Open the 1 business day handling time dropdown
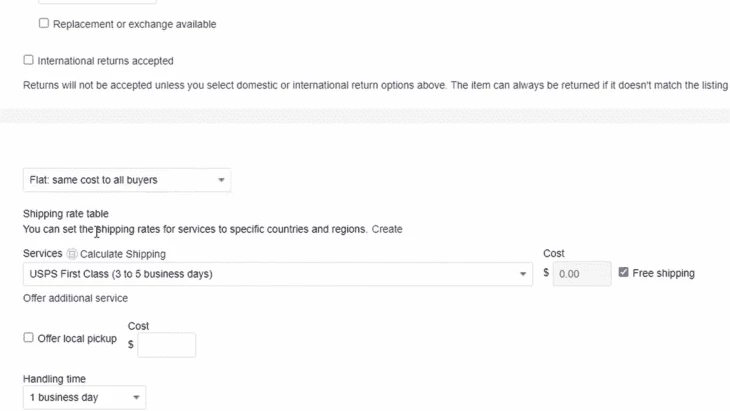Viewport: 730px width, 411px height. coord(84,398)
